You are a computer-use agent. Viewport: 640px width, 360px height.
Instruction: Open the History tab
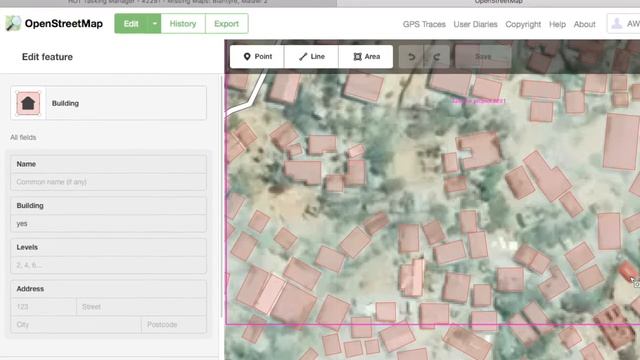(183, 24)
